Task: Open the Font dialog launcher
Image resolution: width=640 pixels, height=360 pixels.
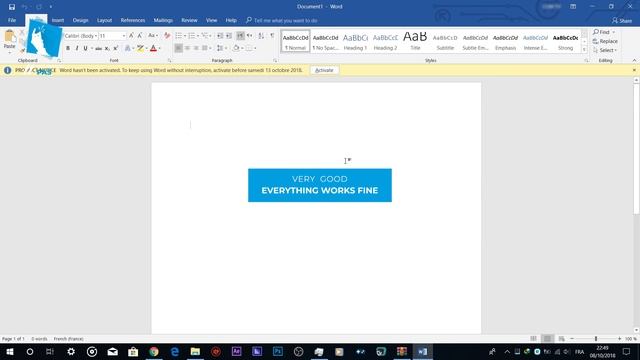Action: click(x=169, y=60)
